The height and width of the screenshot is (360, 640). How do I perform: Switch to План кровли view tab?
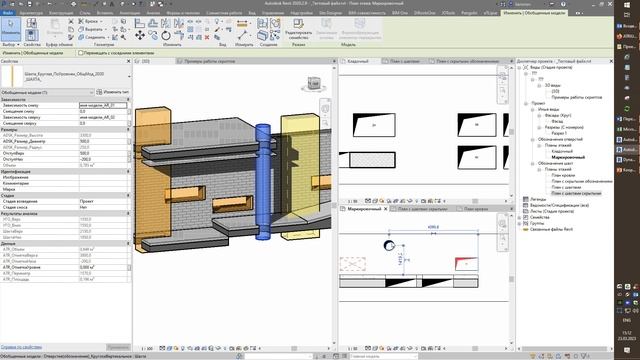[x=476, y=209]
